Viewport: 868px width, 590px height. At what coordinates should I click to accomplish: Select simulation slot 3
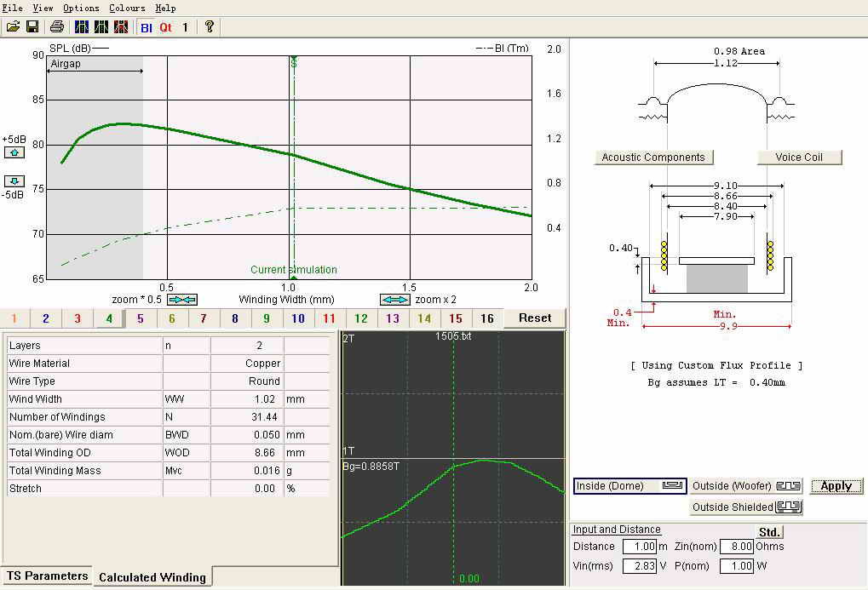click(x=78, y=318)
